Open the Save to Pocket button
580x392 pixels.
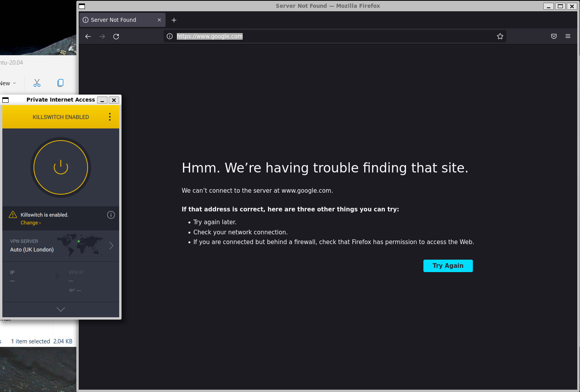(554, 36)
